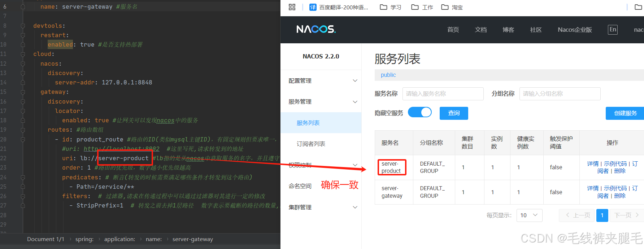Click the 下一页 pagination button
This screenshot has height=249, width=644.
627,215
